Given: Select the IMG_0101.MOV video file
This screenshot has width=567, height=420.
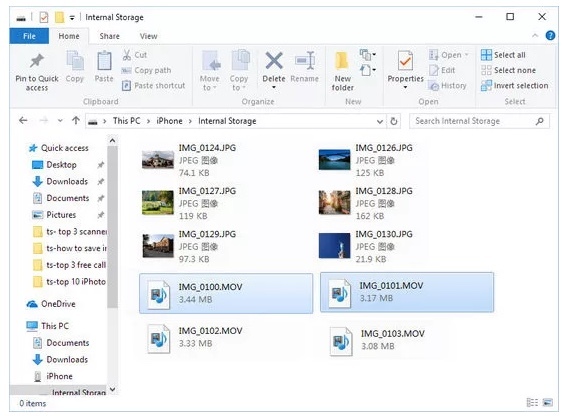Looking at the screenshot, I should click(407, 292).
